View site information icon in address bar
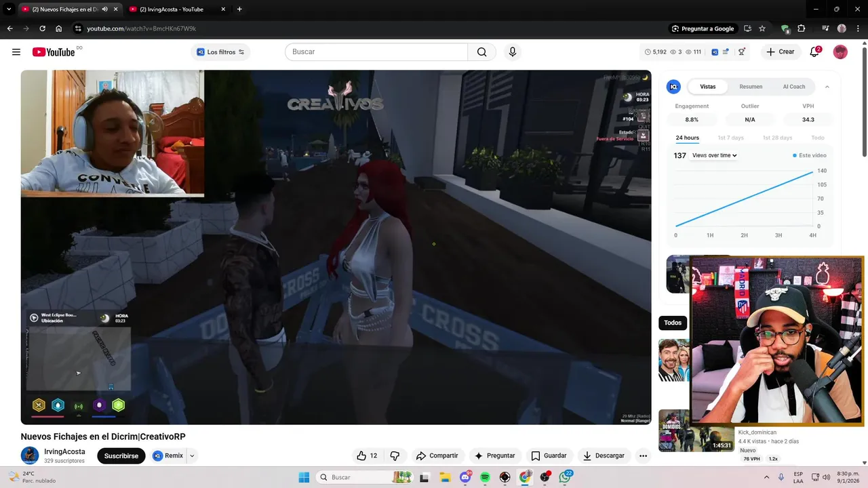868x488 pixels. (x=78, y=28)
